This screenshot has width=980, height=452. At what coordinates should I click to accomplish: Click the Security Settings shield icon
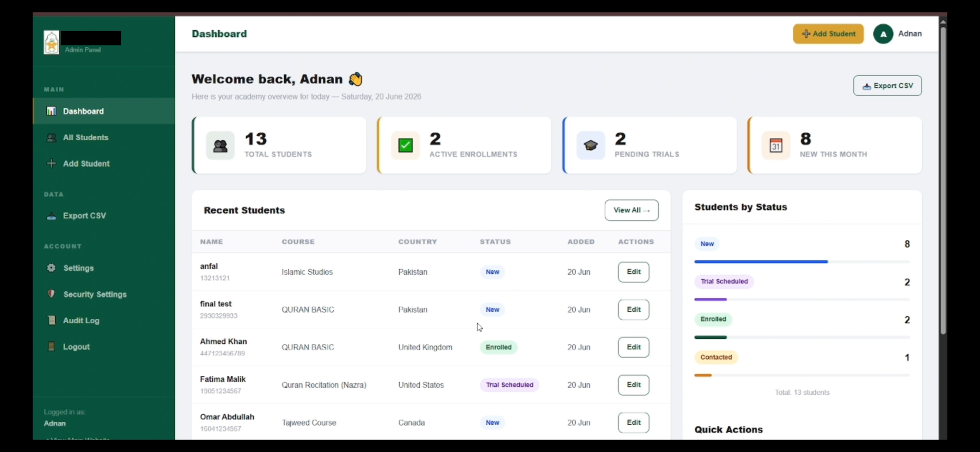point(51,294)
